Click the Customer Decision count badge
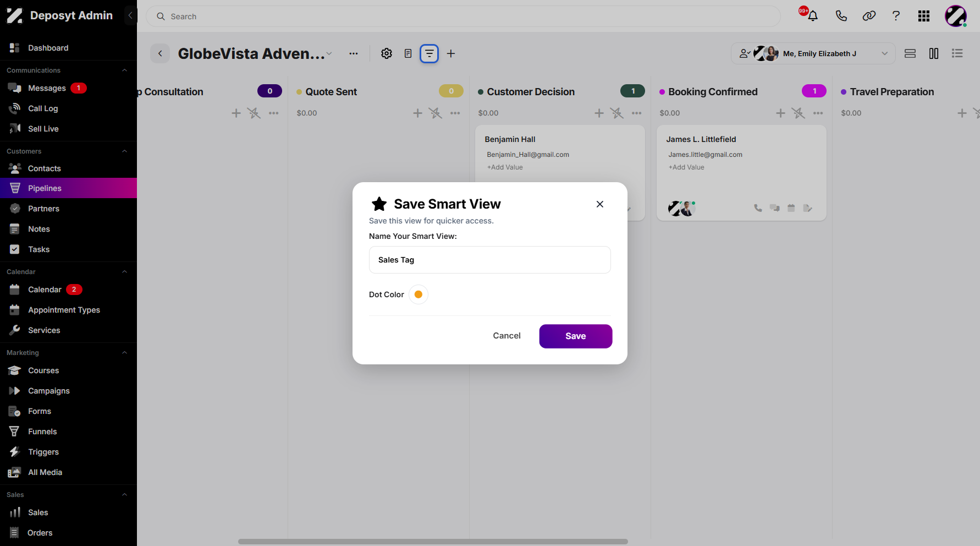980x546 pixels. pos(632,91)
